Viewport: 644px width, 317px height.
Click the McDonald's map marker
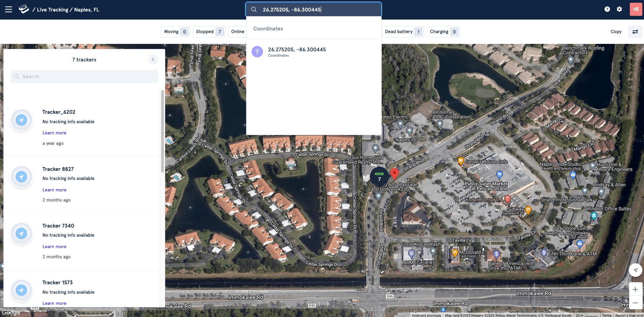[x=455, y=253]
